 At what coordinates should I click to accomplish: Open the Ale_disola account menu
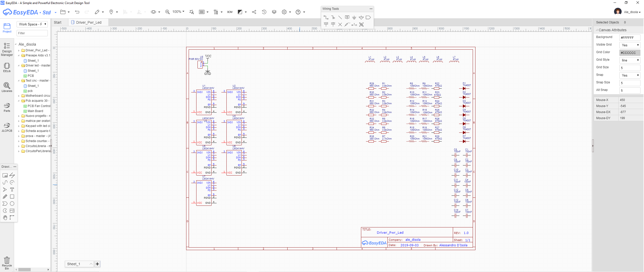pyautogui.click(x=632, y=12)
